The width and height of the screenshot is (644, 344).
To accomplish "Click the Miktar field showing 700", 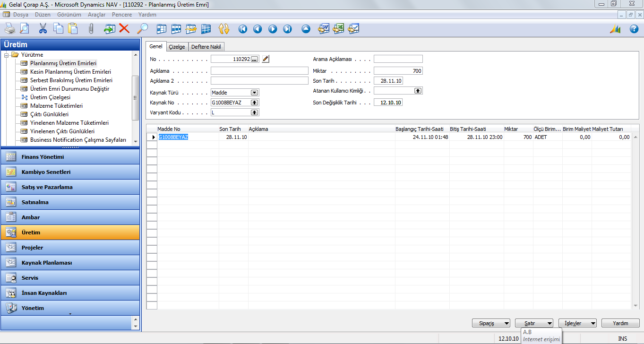I will pos(398,71).
